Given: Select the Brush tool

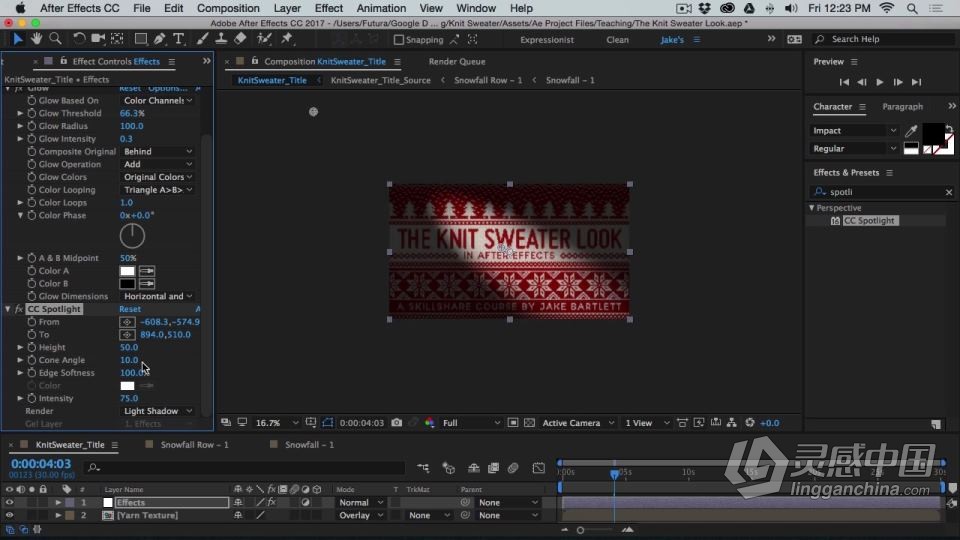Looking at the screenshot, I should point(202,39).
